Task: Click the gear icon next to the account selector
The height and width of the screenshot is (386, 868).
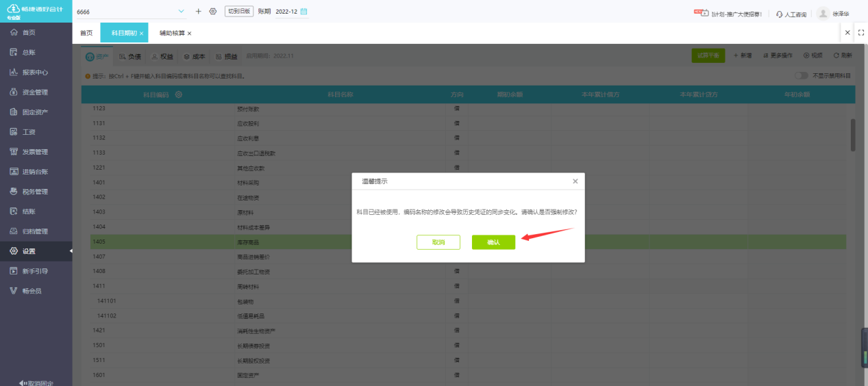Action: tap(213, 12)
